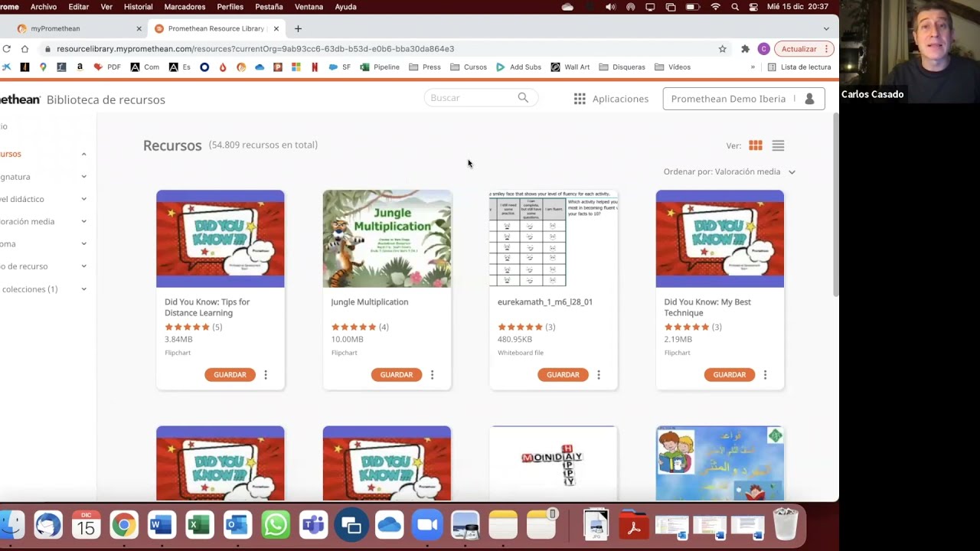980x551 pixels.
Task: Close the myPromethean tab
Action: (x=139, y=29)
